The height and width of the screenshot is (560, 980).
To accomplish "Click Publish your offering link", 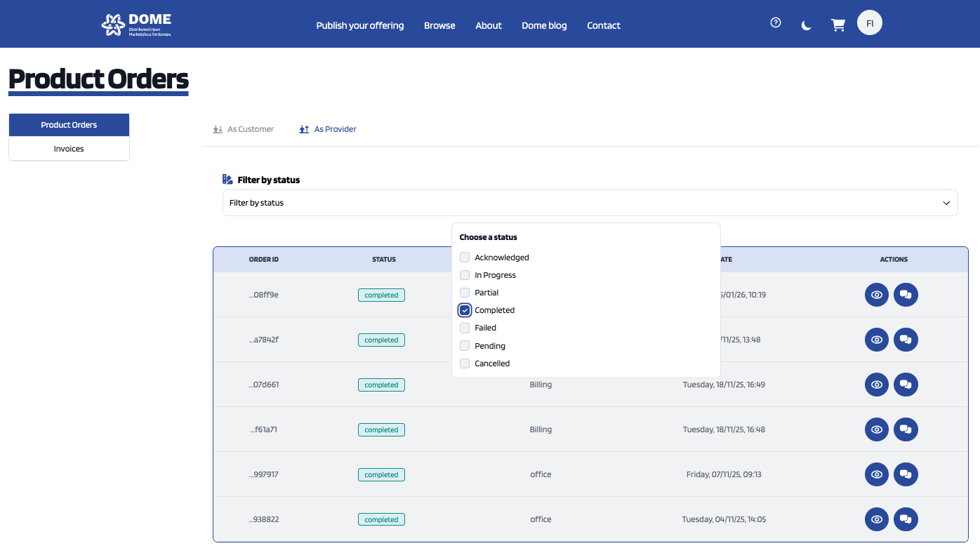I will (359, 25).
